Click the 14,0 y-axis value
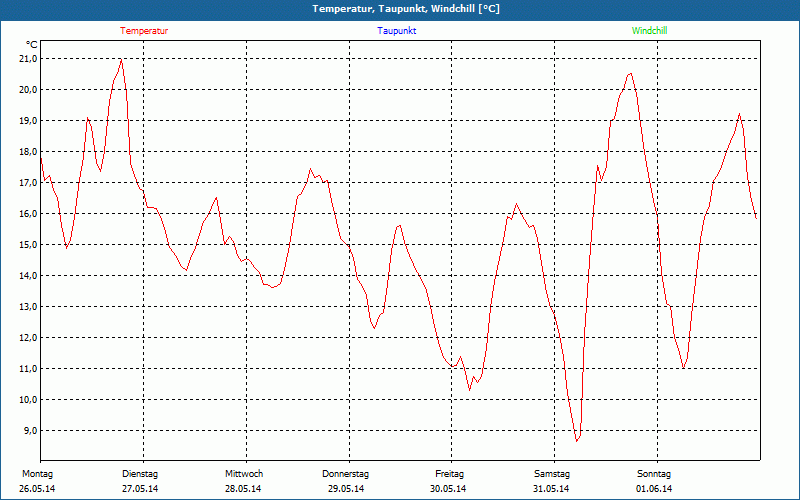800x500 pixels. point(28,276)
